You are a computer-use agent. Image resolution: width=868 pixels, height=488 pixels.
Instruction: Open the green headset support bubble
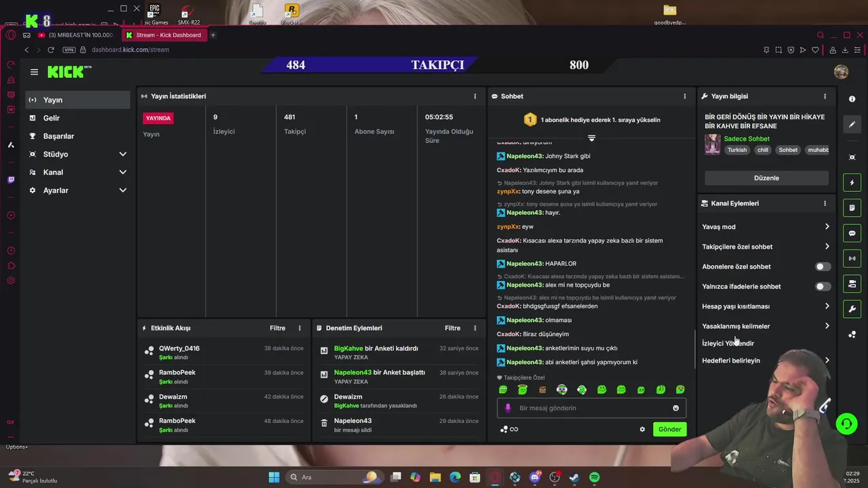point(846,424)
